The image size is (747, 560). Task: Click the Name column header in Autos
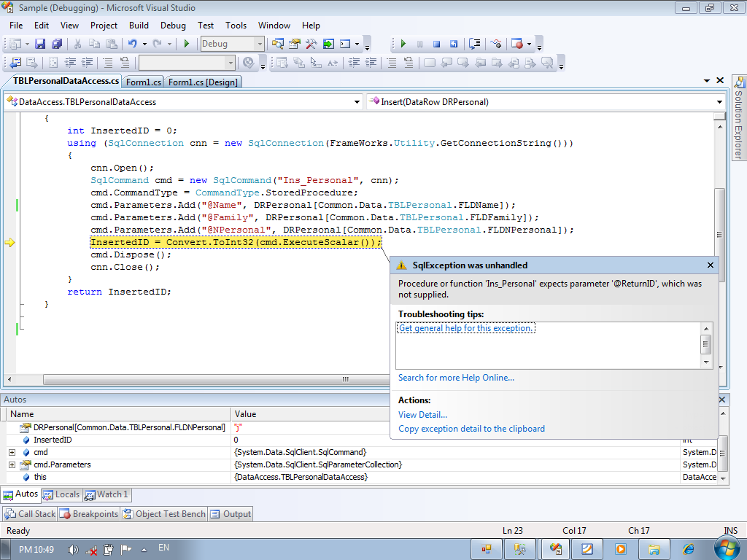(119, 414)
